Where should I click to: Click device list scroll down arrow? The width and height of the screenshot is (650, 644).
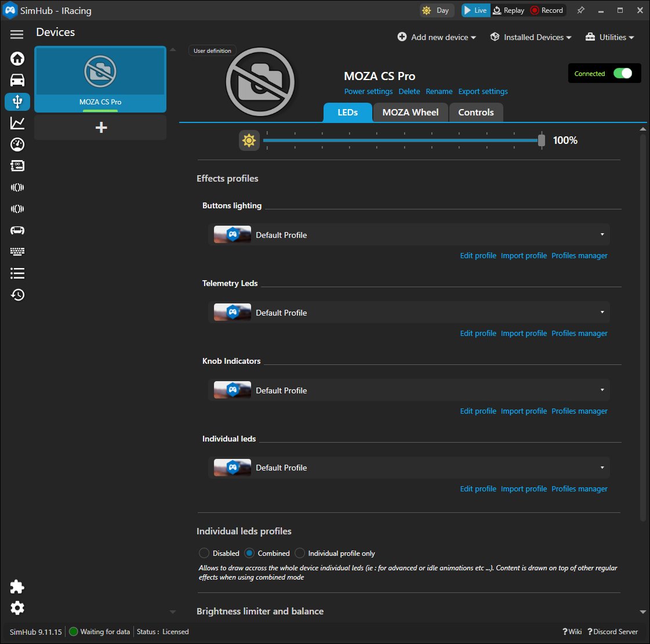[173, 612]
